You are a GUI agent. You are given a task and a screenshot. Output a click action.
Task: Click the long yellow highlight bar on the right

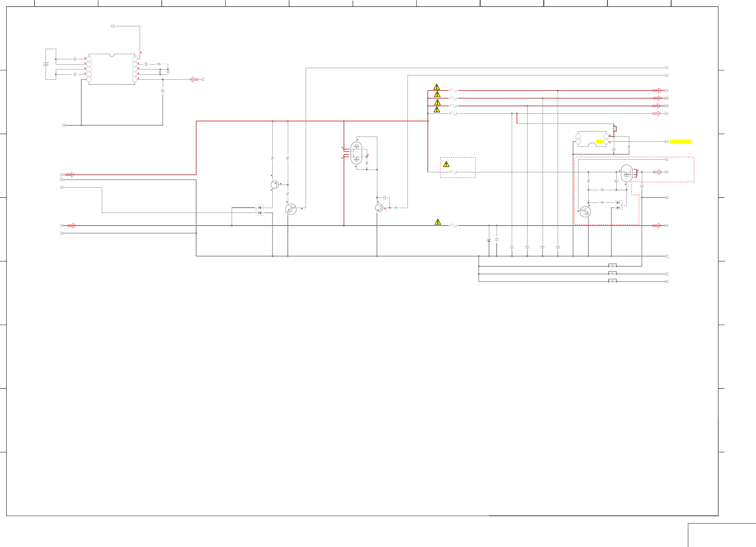(681, 142)
